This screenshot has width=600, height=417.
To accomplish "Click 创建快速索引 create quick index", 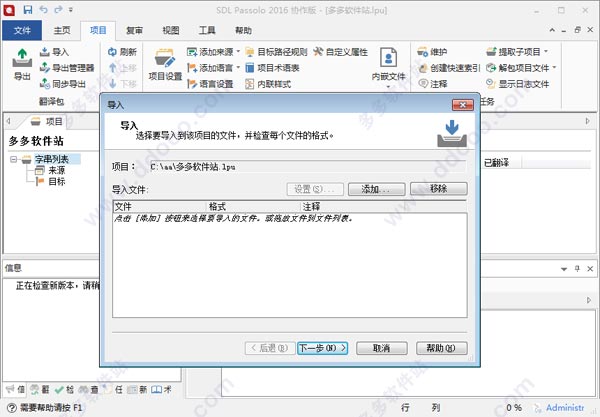I will pyautogui.click(x=448, y=68).
